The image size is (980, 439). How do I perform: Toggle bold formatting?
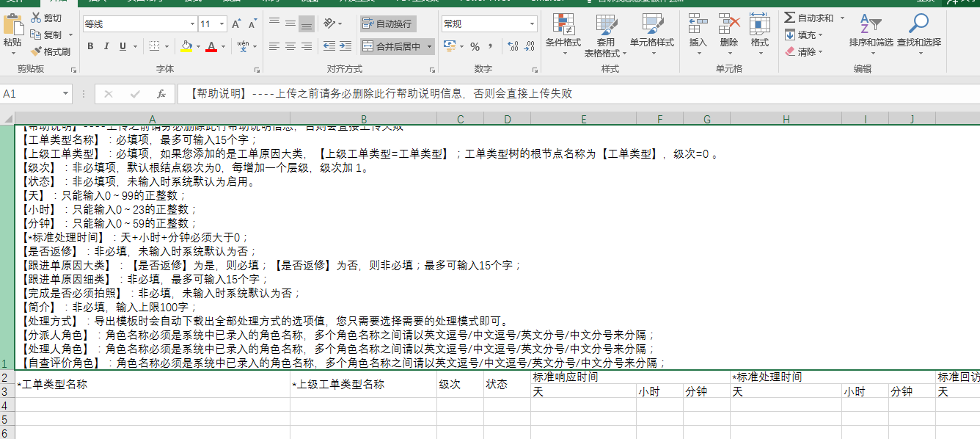tap(90, 46)
